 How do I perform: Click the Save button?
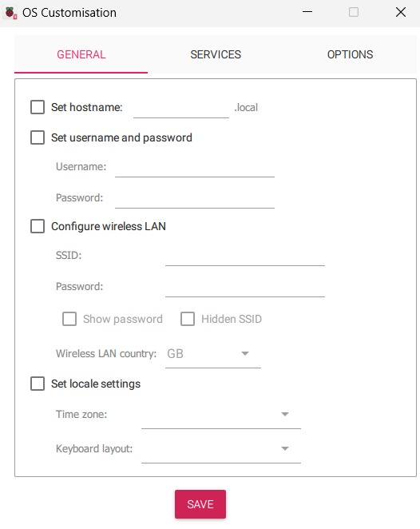pos(200,504)
